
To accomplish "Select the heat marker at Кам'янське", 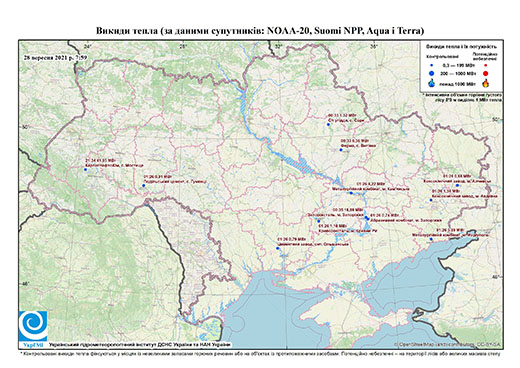I will [x=351, y=193].
